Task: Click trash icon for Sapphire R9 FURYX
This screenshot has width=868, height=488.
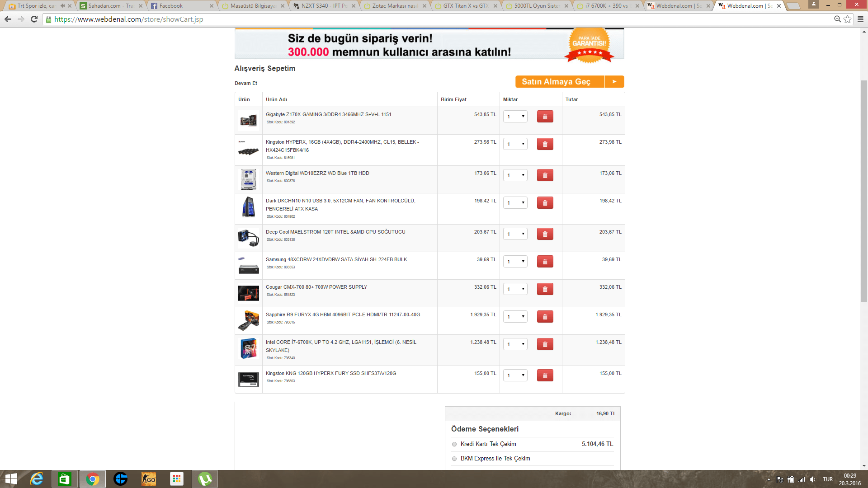Action: (545, 317)
